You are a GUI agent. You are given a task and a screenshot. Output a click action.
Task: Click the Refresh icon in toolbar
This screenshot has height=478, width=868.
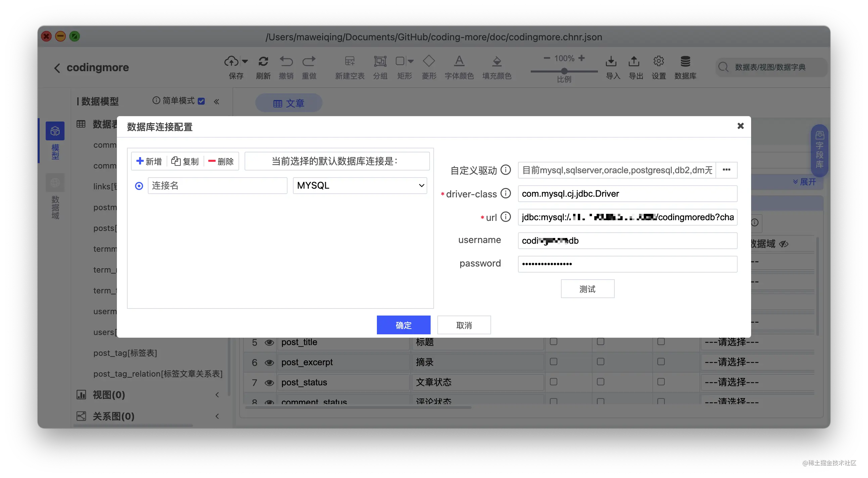pos(263,61)
